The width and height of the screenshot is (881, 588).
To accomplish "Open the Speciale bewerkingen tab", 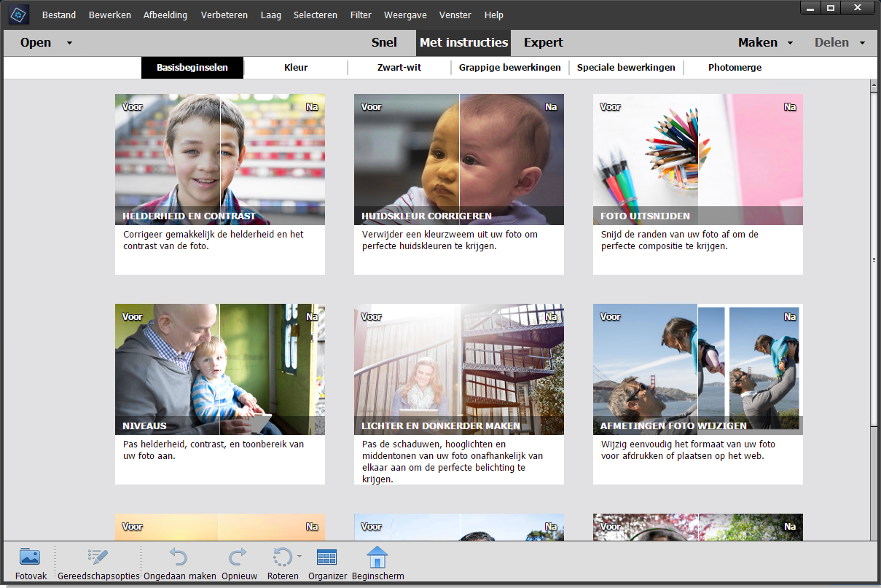I will pyautogui.click(x=626, y=67).
